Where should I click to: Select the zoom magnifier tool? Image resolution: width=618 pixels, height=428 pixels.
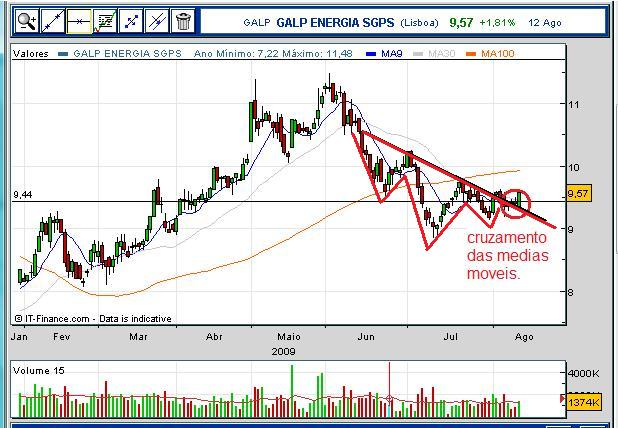(27, 21)
